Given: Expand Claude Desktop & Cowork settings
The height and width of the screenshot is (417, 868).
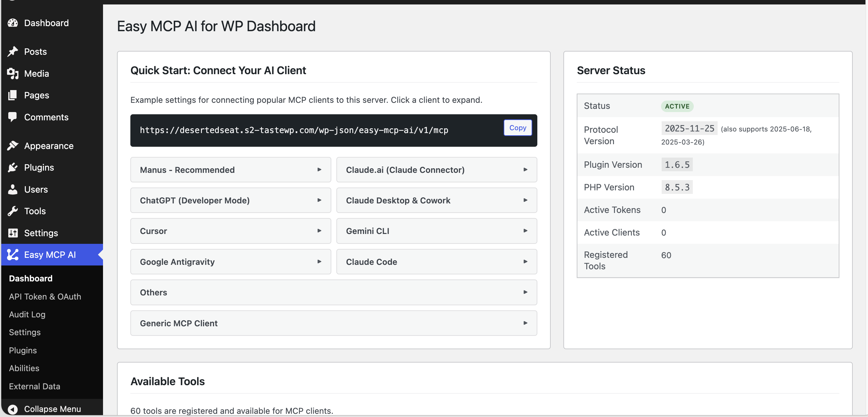Looking at the screenshot, I should (436, 201).
